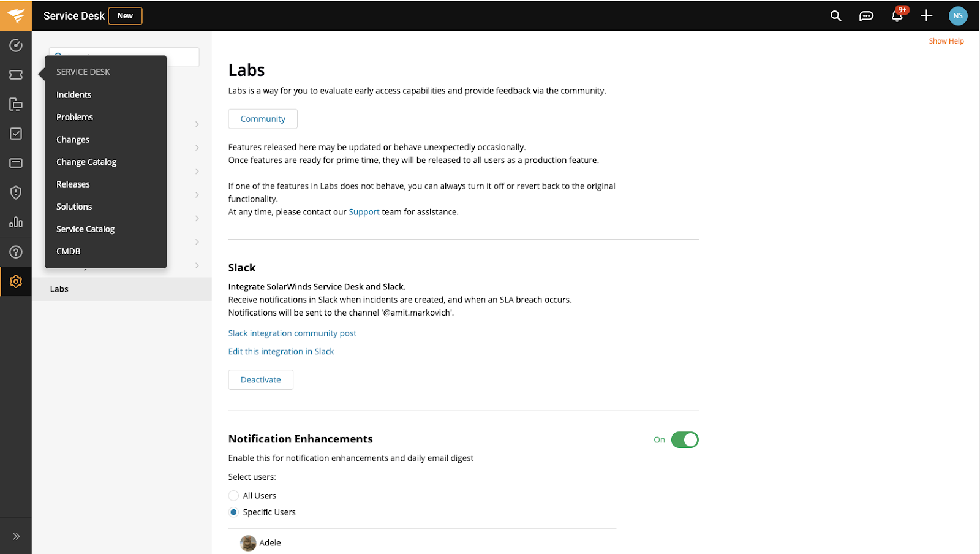Toggle Notification Enhancements switch off
Image resolution: width=980 pixels, height=554 pixels.
(x=685, y=440)
